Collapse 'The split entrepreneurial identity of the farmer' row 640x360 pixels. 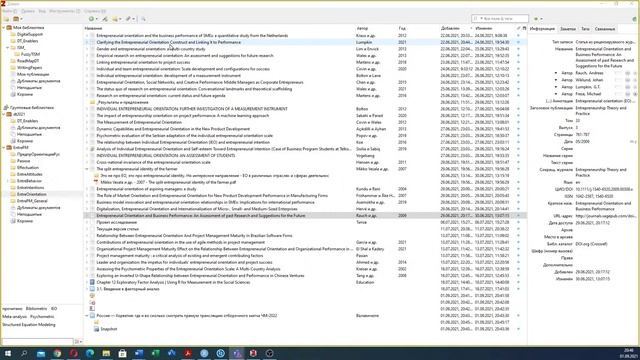click(87, 169)
